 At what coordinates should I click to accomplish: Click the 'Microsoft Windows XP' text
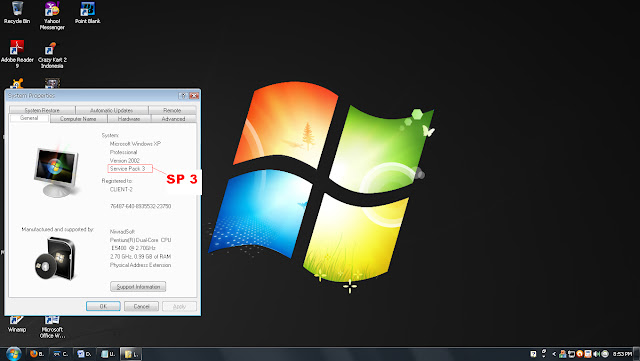[135, 144]
